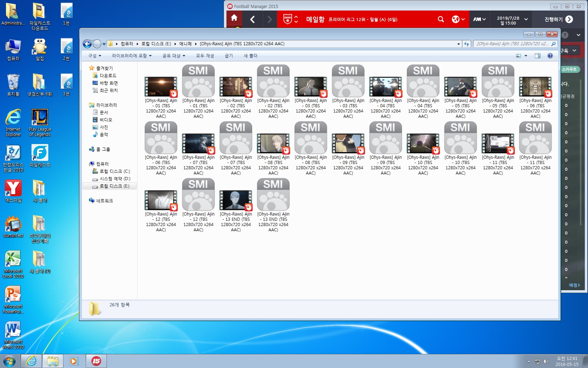
Task: Toggle the preview pane
Action: (538, 56)
